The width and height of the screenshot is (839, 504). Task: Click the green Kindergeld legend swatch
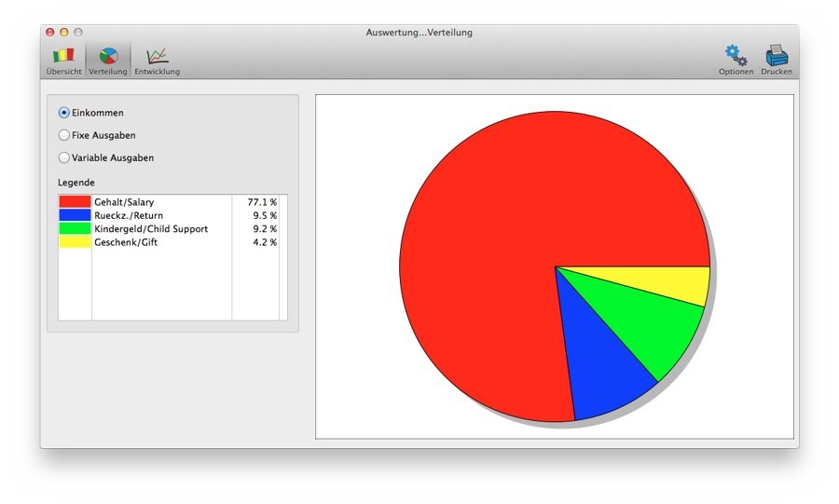75,228
